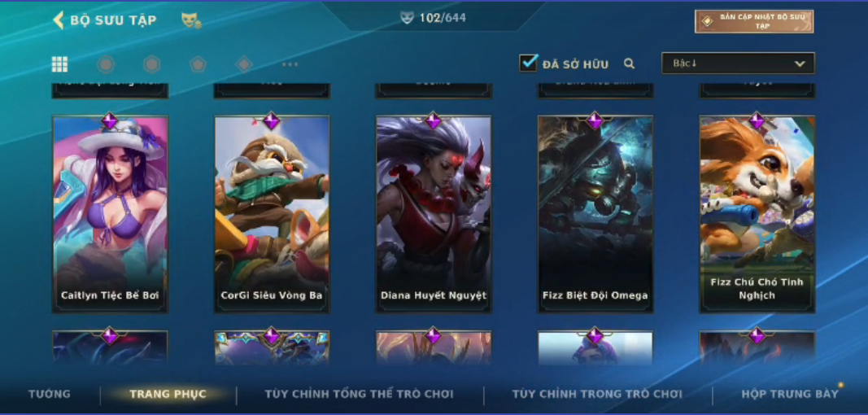
Task: Click the Bản Cập Nhật Bộ Sưu Tập button
Action: [x=754, y=21]
